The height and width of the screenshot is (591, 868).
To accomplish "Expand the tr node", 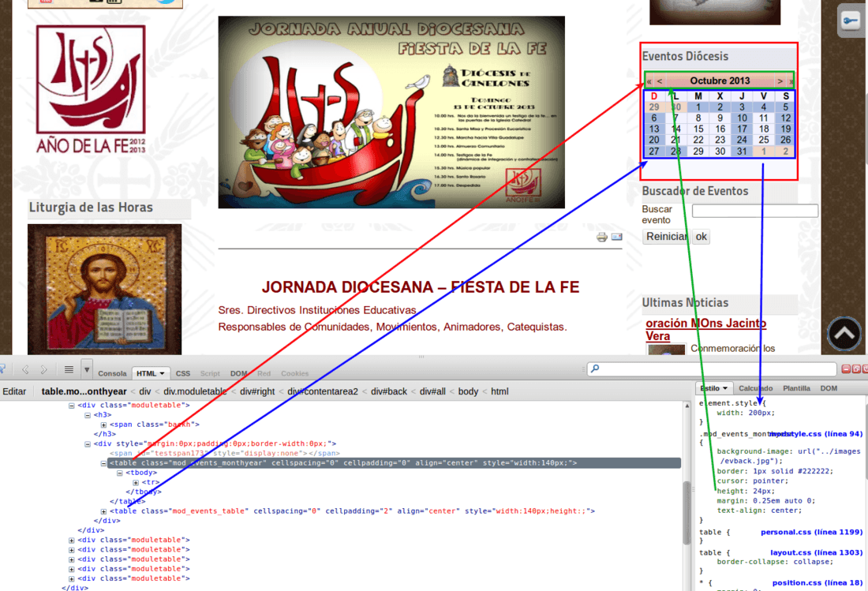I will point(136,483).
